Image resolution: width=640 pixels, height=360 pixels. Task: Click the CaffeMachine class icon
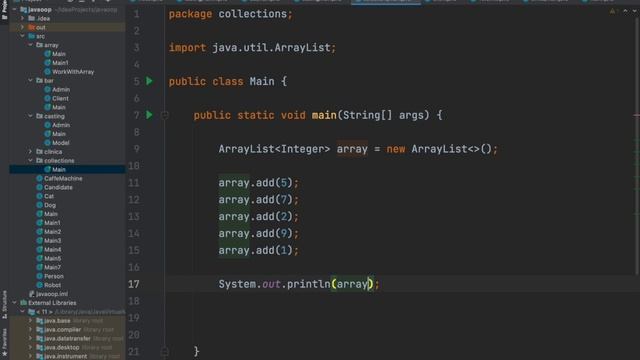(40, 178)
